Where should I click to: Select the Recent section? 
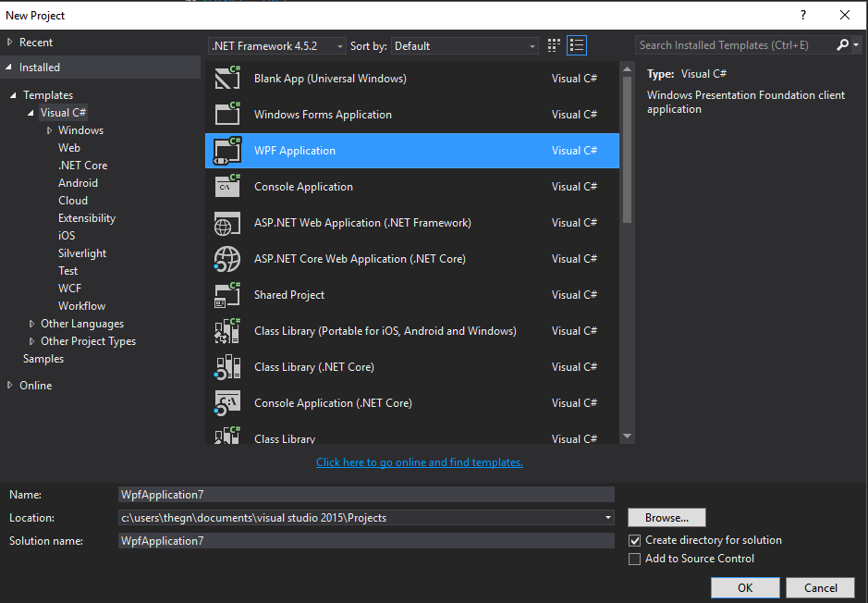(x=36, y=43)
